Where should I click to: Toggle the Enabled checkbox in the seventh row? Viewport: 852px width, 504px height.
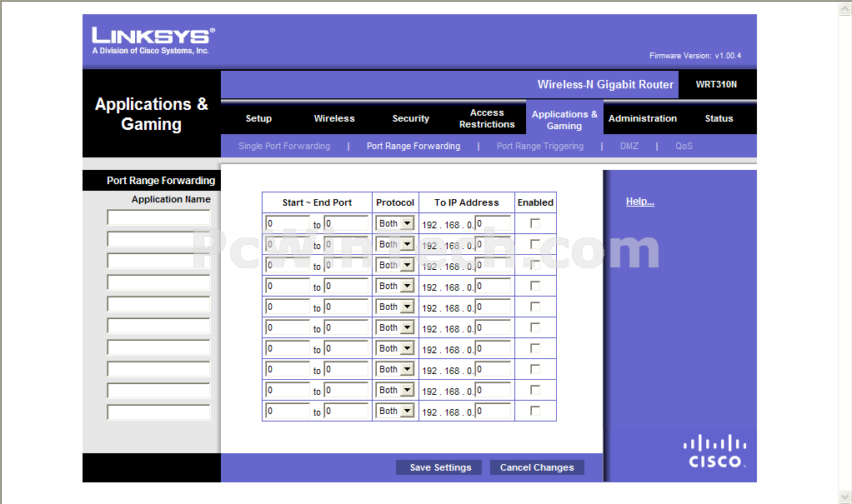[x=535, y=348]
